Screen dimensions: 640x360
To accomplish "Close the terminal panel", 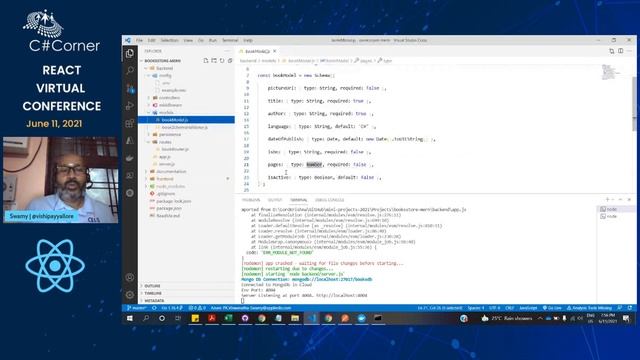I will tap(629, 200).
